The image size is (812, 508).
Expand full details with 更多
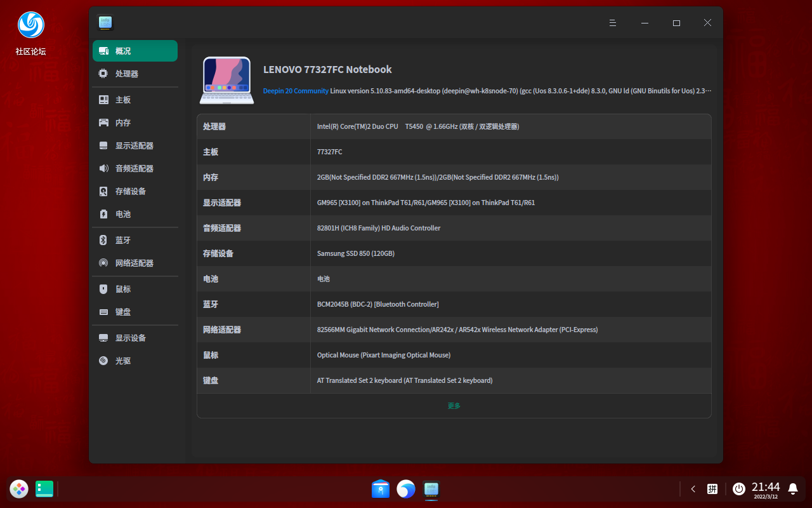click(x=454, y=405)
